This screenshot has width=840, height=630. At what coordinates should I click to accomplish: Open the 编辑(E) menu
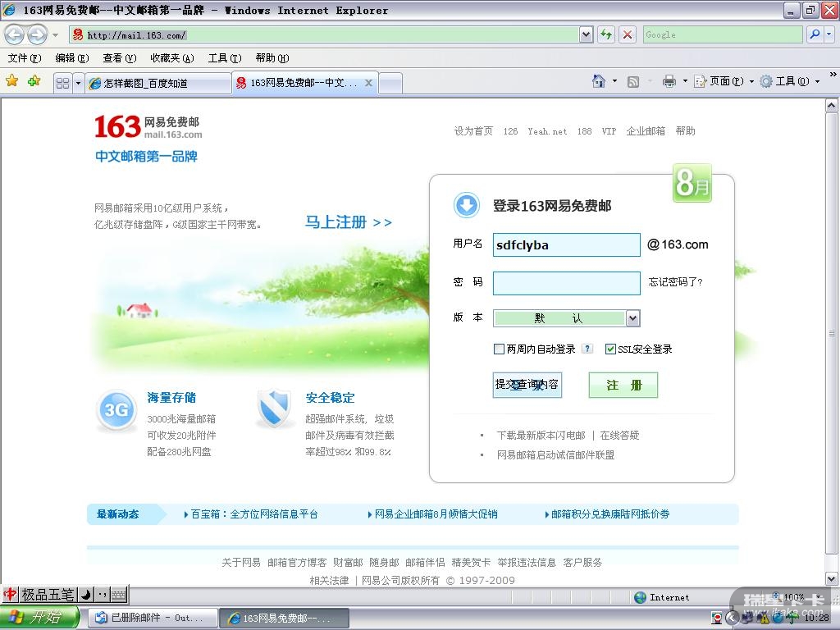pos(72,58)
